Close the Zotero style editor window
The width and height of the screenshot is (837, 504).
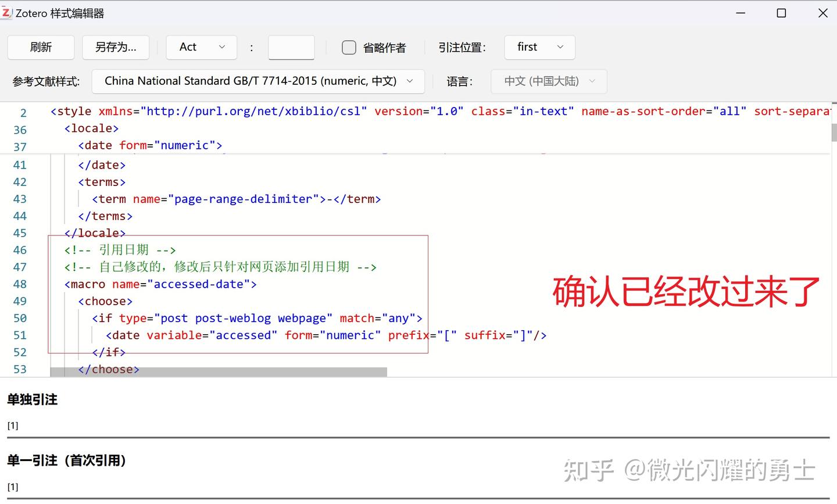pos(822,13)
